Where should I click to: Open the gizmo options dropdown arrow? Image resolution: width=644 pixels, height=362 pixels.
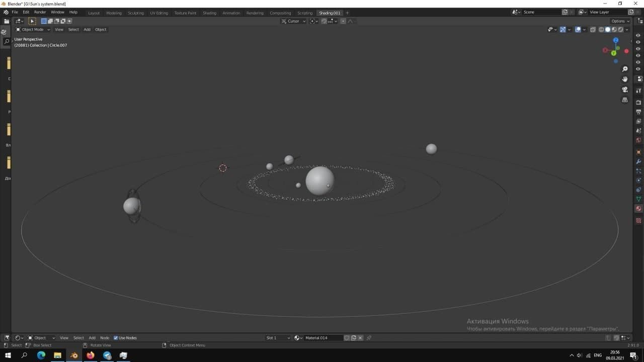(x=570, y=30)
